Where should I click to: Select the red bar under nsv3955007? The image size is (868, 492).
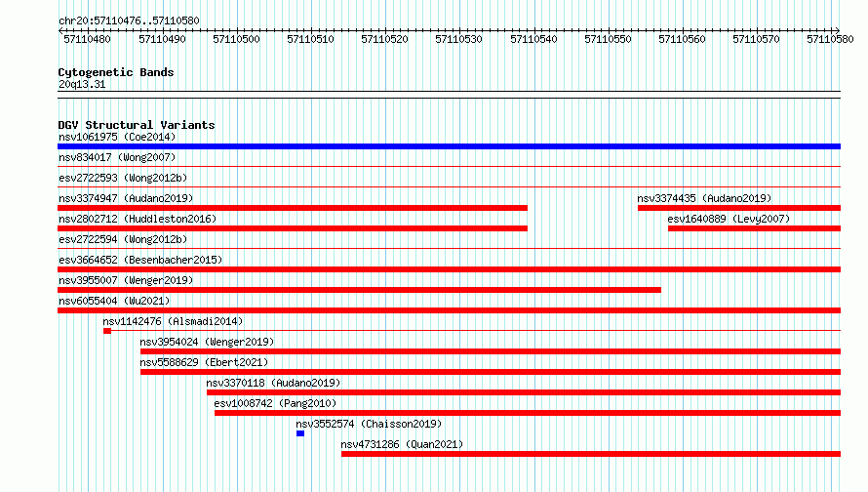tap(359, 290)
